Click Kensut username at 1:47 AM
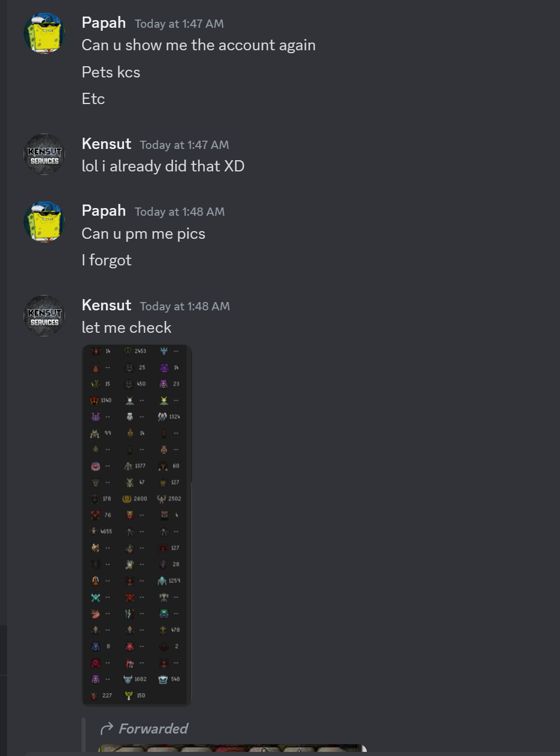This screenshot has width=560, height=756. (106, 144)
